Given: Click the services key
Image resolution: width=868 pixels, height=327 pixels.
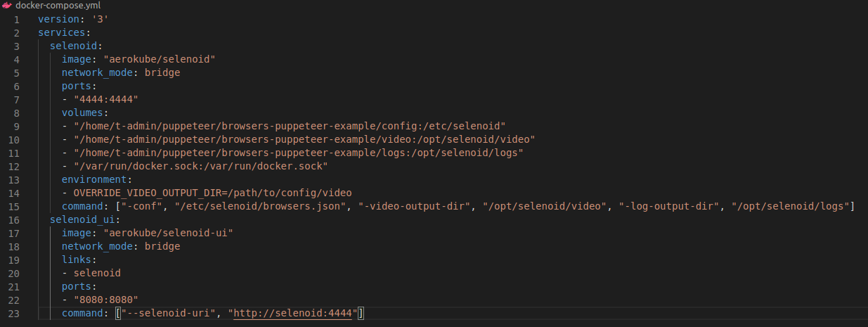Looking at the screenshot, I should (x=61, y=32).
